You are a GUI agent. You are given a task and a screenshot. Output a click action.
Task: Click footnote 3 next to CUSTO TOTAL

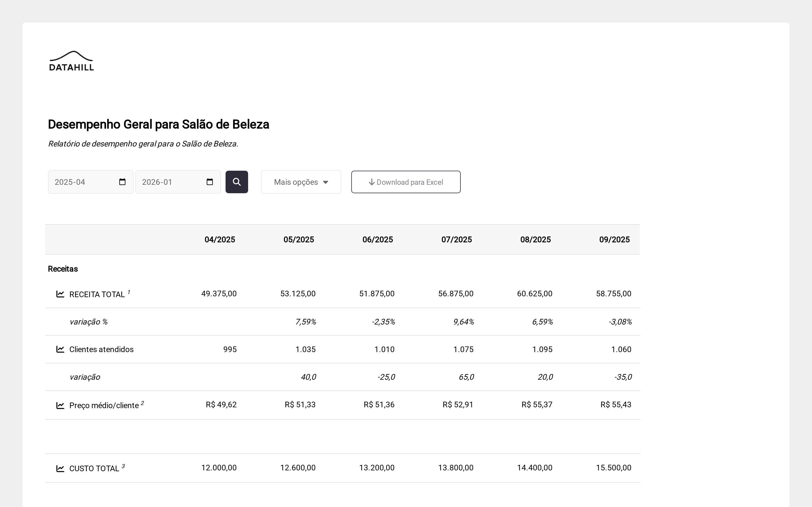point(123,466)
